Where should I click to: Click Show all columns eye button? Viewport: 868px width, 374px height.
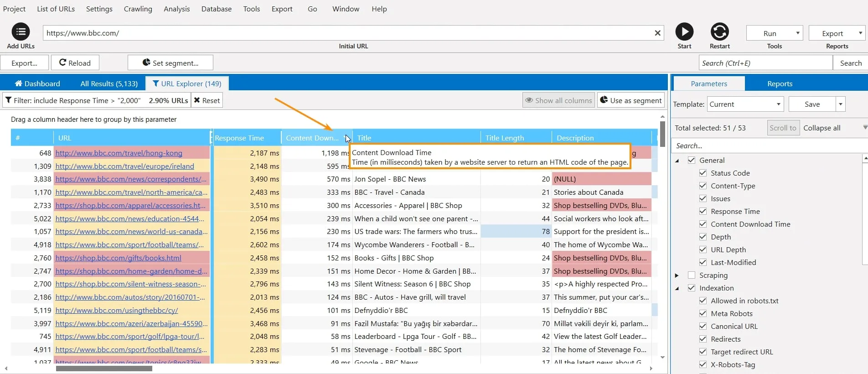(558, 100)
